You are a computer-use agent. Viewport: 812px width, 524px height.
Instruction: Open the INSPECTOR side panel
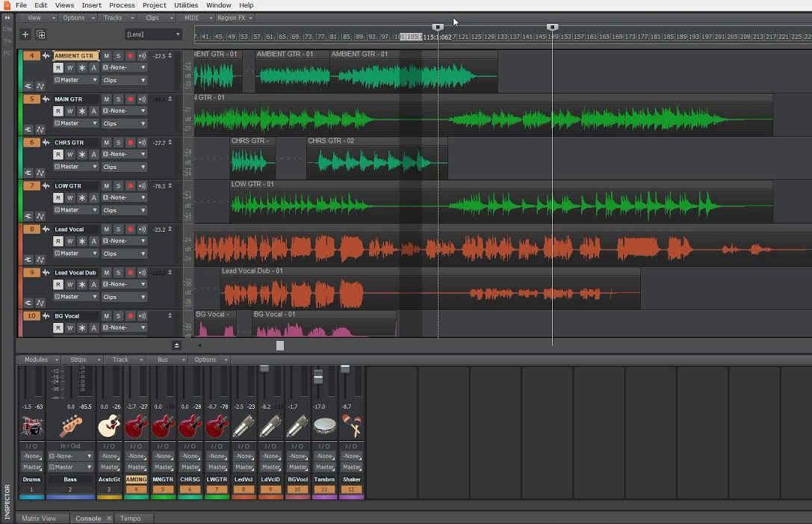(7, 501)
